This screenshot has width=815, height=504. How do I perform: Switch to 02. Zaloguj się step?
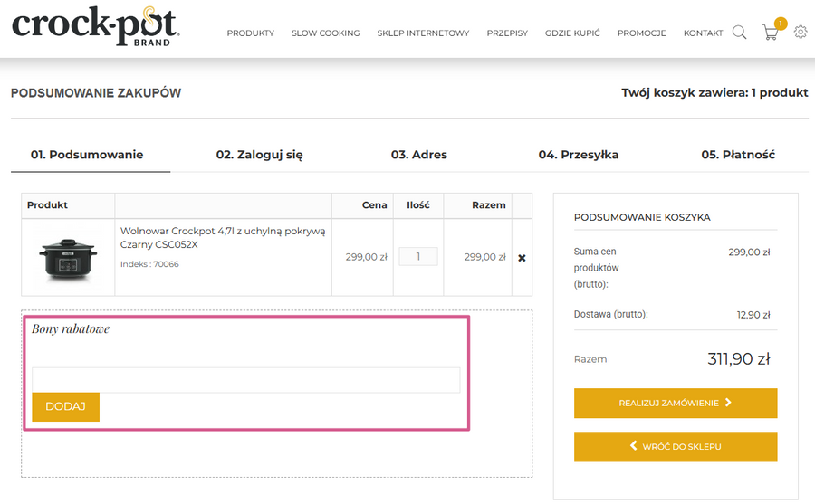[259, 155]
